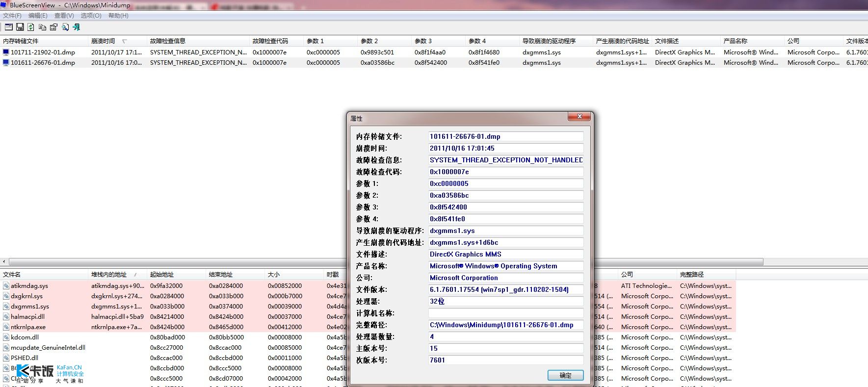The width and height of the screenshot is (868, 387).
Task: Click the dxgmms1.sys file icon in lower list
Action: pos(6,306)
